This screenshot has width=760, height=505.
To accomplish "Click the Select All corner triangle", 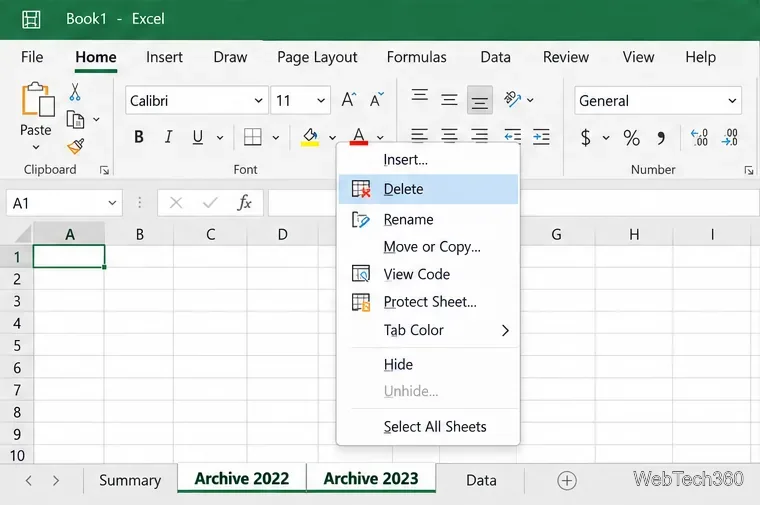I will click(22, 234).
